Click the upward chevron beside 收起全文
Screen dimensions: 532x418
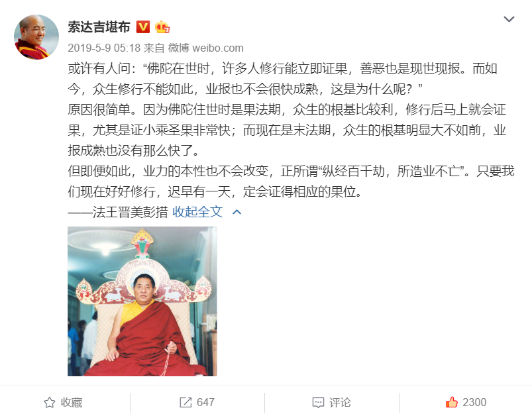[237, 213]
